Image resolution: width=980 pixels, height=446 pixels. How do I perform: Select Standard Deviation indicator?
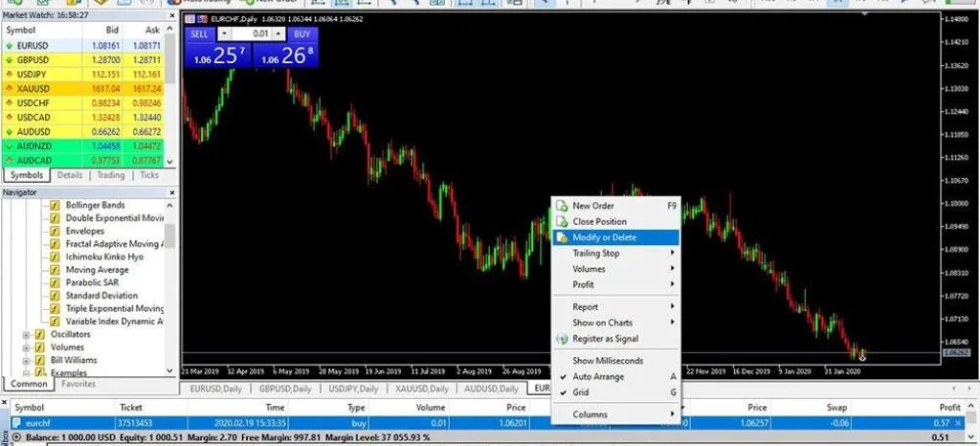point(101,296)
